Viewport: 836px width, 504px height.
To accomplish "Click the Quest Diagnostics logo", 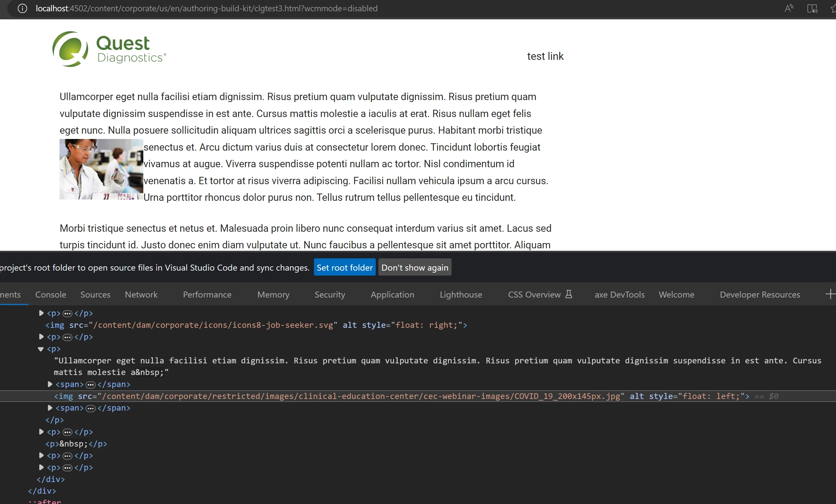I will pyautogui.click(x=109, y=50).
